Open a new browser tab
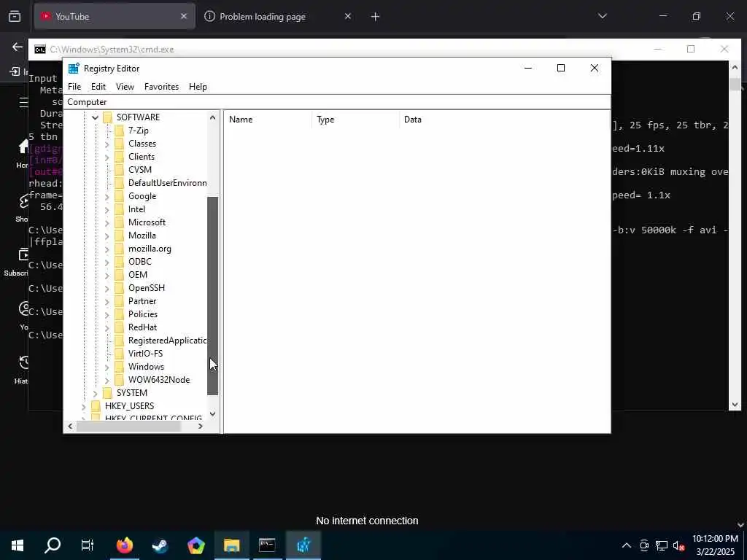Screen dimensions: 747x560 pos(376,17)
